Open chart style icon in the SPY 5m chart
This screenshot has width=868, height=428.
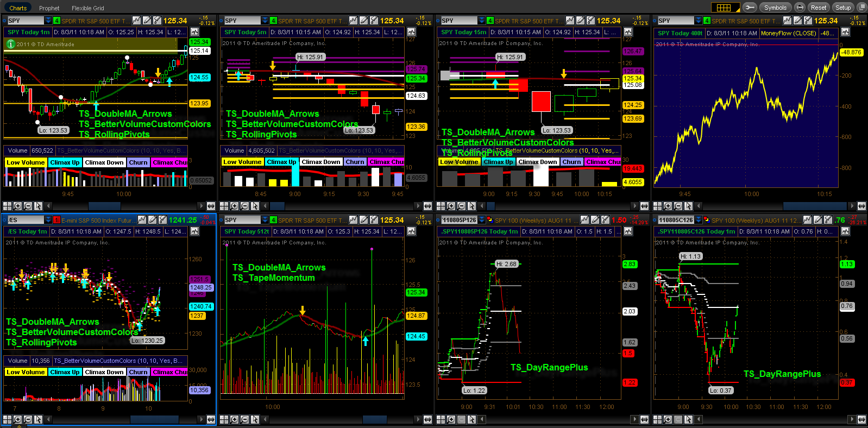coord(353,21)
